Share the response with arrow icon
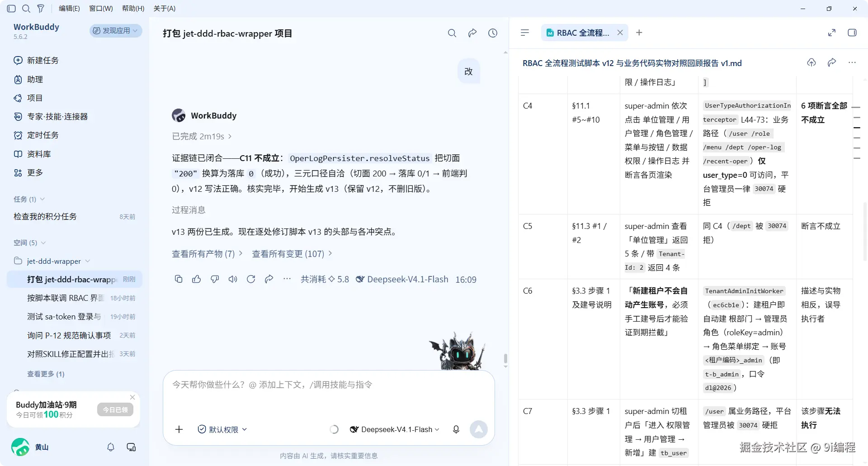Screen dimensions: 868x466 [269, 279]
